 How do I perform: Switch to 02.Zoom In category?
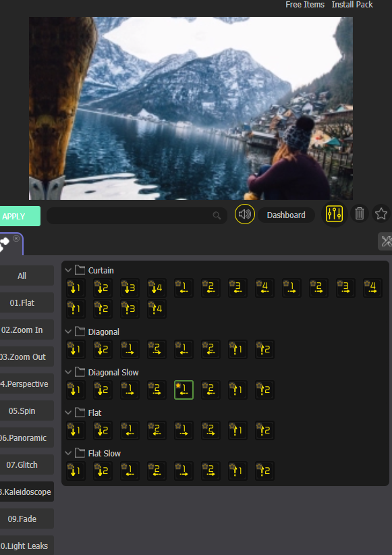26,330
